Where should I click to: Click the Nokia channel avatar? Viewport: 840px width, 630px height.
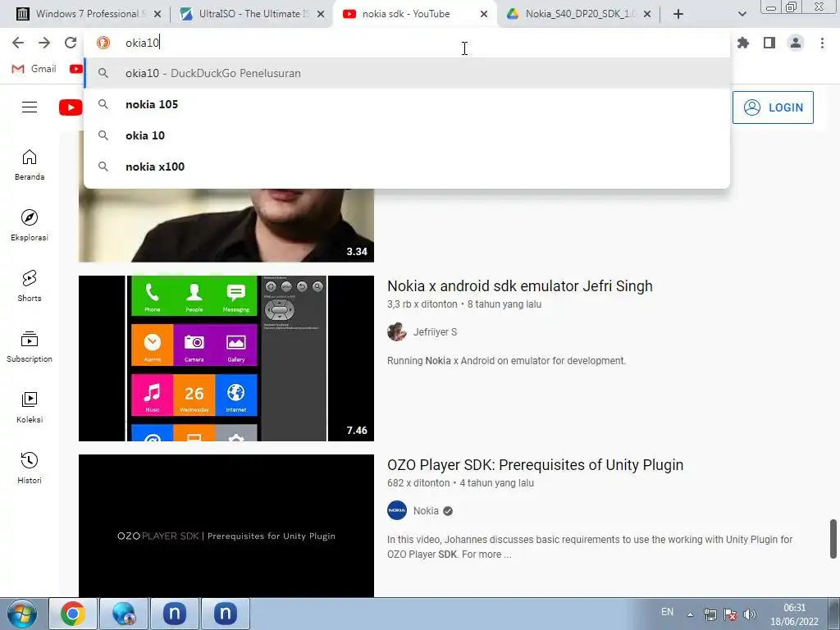point(397,510)
